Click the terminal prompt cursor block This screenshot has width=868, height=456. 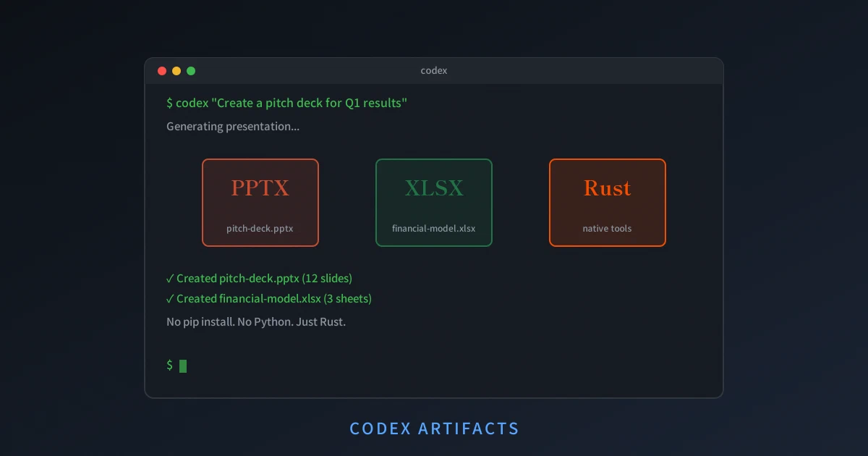click(x=183, y=366)
